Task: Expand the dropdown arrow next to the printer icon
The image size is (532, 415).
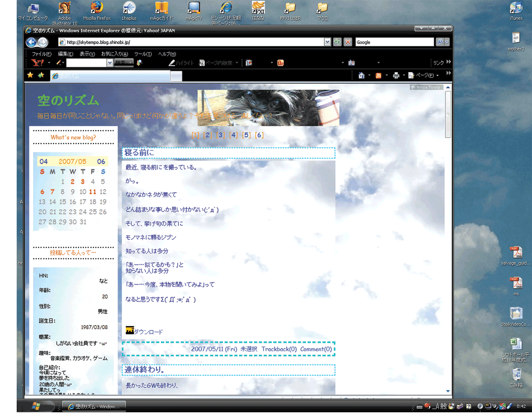Action: click(404, 75)
